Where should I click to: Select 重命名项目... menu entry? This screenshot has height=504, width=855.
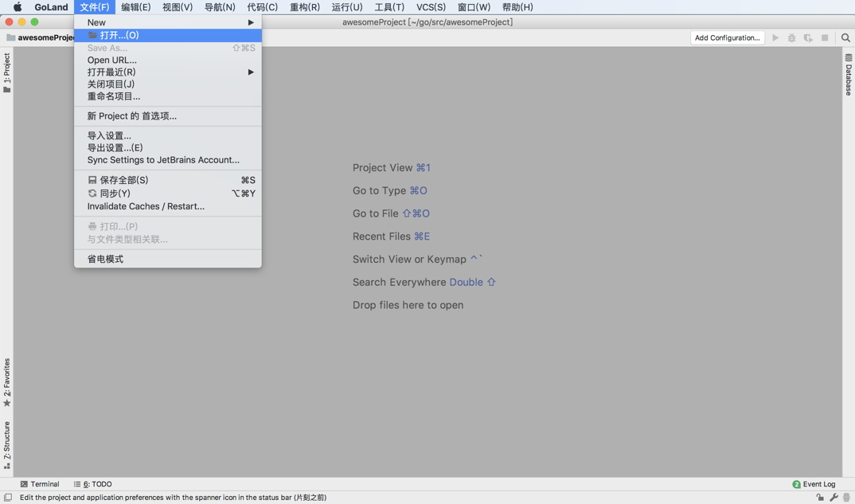click(168, 96)
